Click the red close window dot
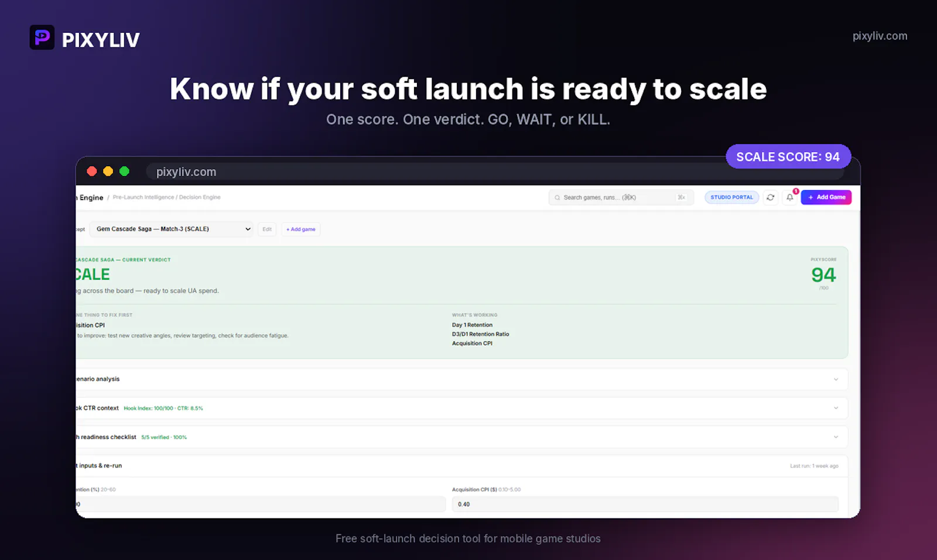 (x=92, y=171)
